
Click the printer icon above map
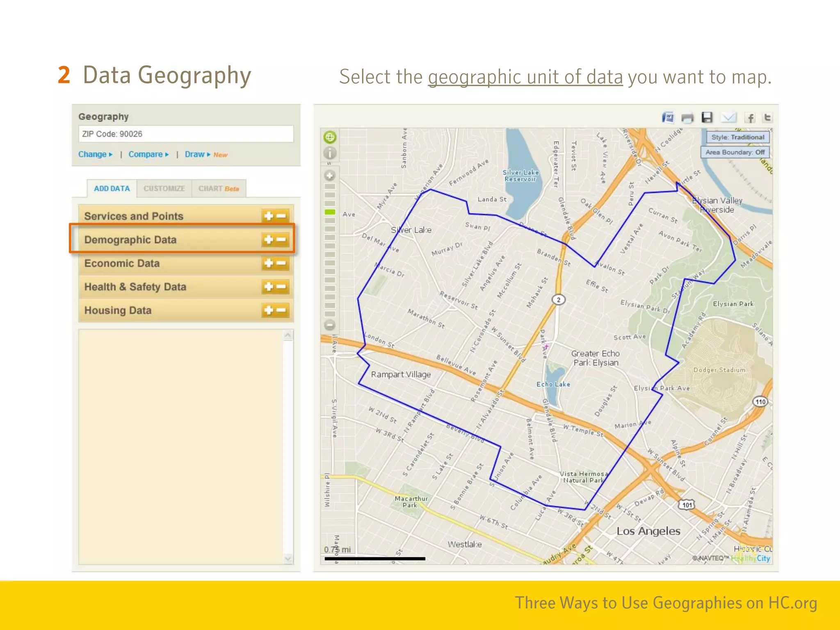(x=687, y=118)
